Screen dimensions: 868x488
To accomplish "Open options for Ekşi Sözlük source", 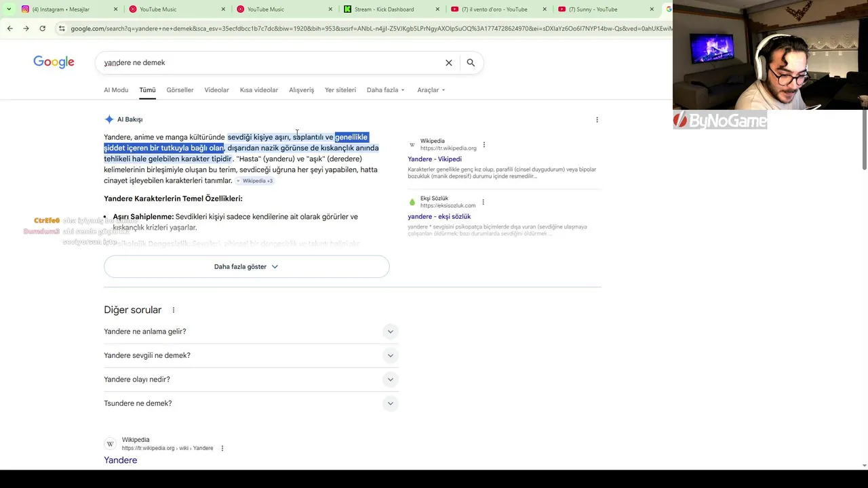I will click(x=483, y=202).
